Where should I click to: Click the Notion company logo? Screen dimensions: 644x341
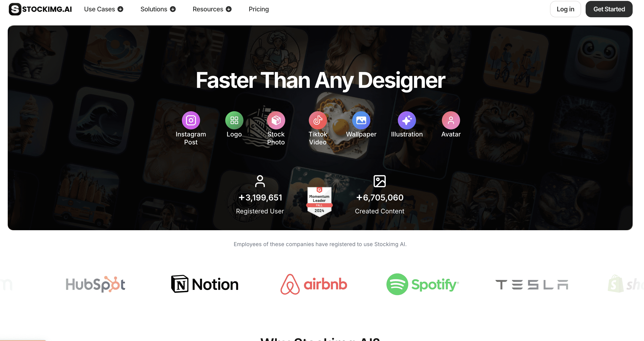click(205, 284)
